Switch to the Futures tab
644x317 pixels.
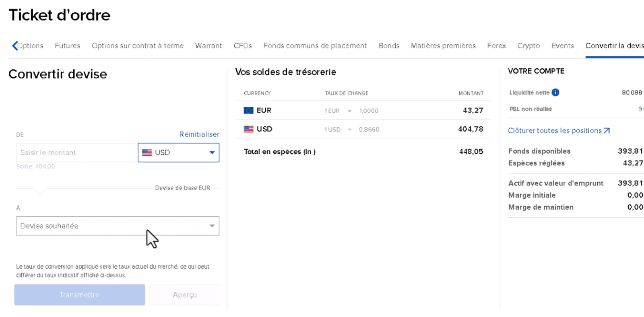point(68,46)
